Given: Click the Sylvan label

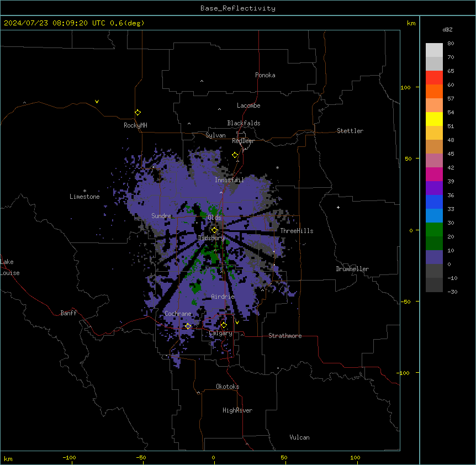Looking at the screenshot, I should pos(215,135).
